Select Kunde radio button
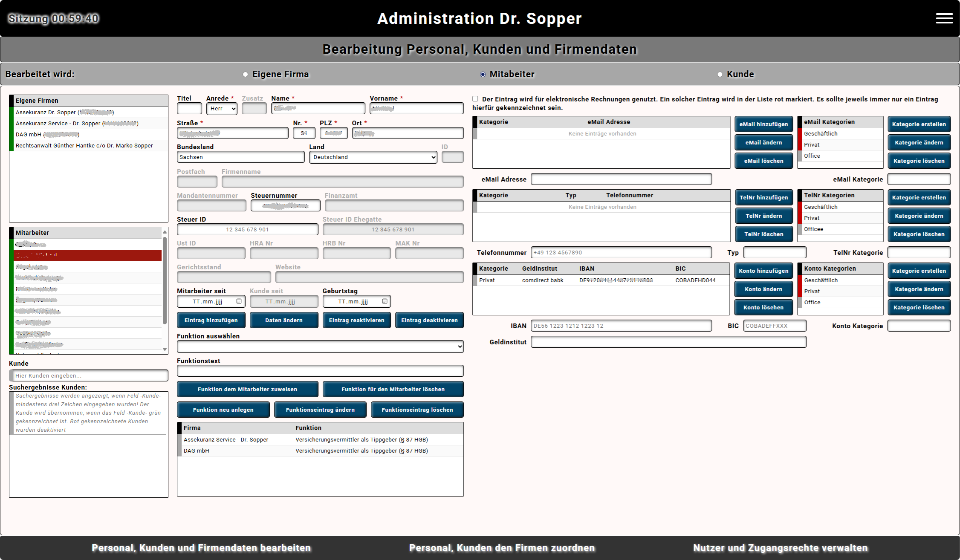Screen dimensions: 960x560 [x=720, y=74]
